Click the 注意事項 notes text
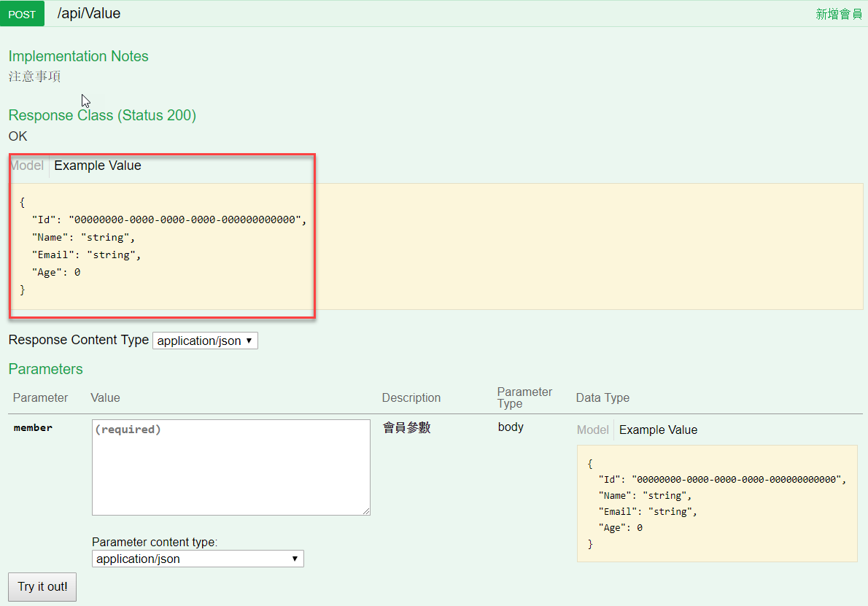Viewport: 868px width, 606px height. coord(34,77)
